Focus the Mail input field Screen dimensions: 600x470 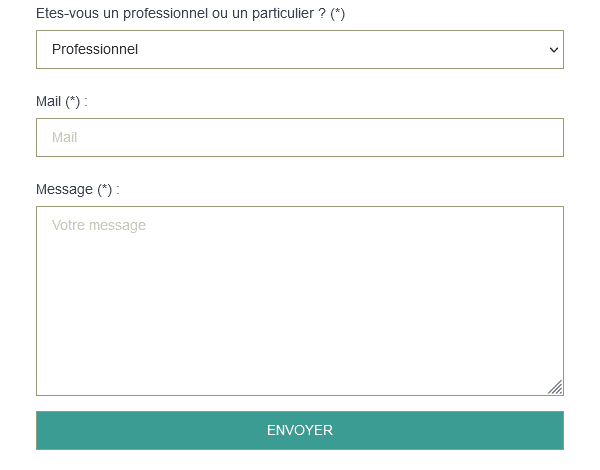tap(299, 137)
